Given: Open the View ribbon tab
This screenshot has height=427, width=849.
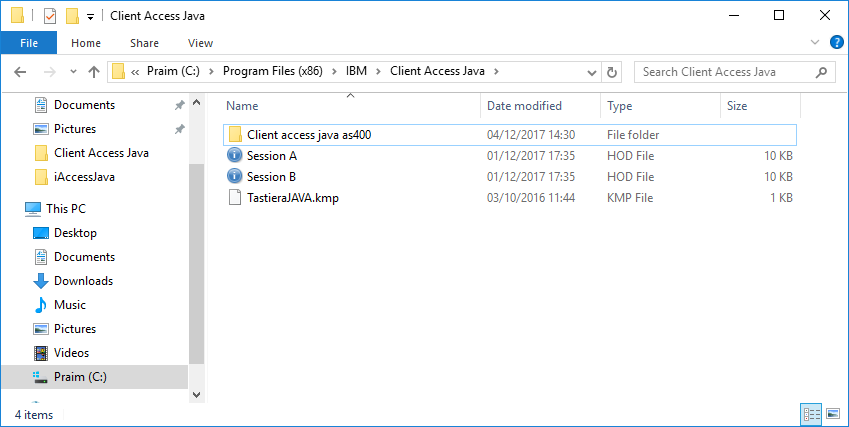Looking at the screenshot, I should 200,43.
